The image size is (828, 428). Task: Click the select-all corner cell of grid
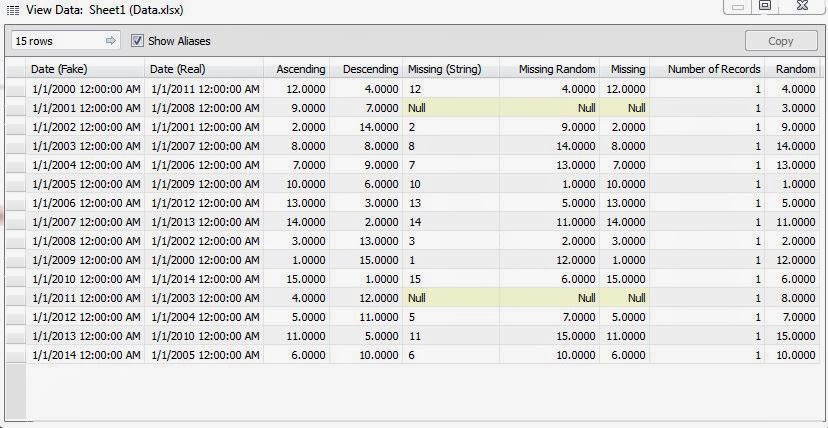pyautogui.click(x=16, y=69)
